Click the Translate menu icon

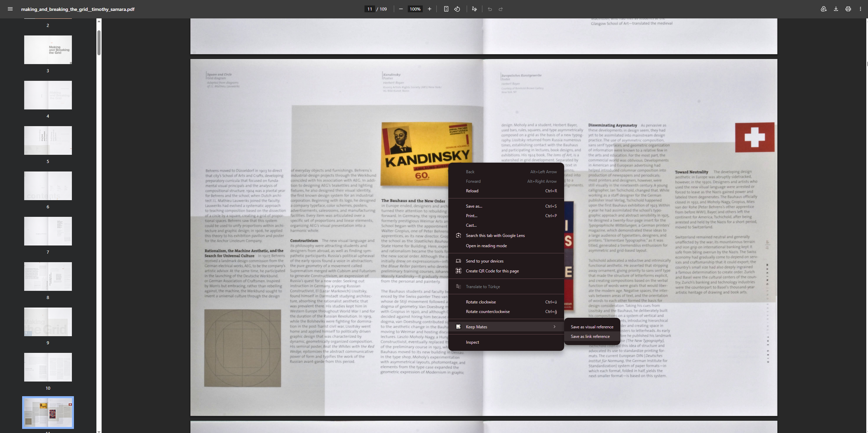459,287
